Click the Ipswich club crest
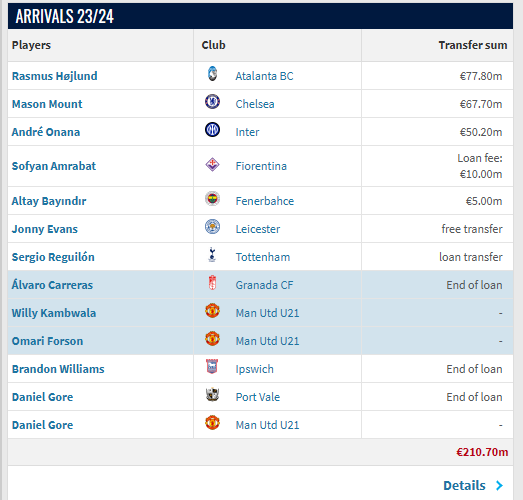 click(212, 367)
